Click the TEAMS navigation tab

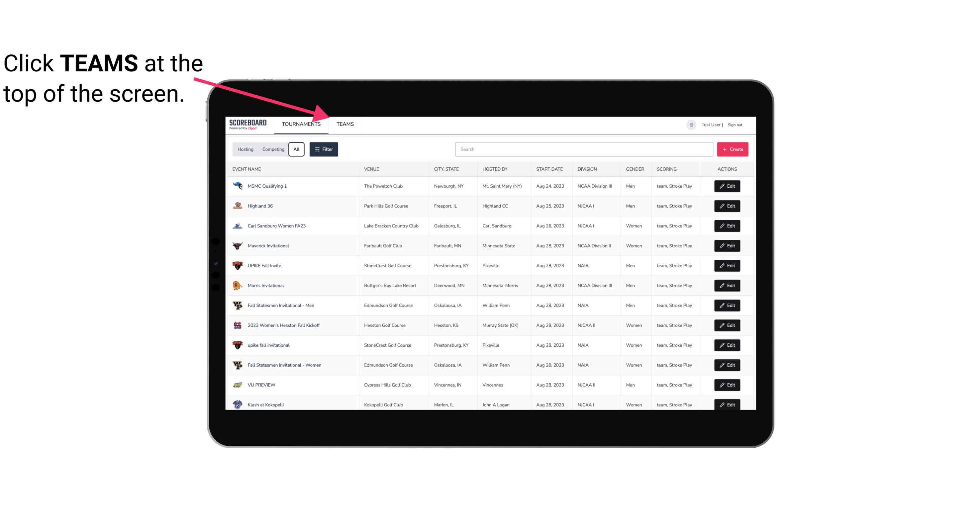click(344, 124)
